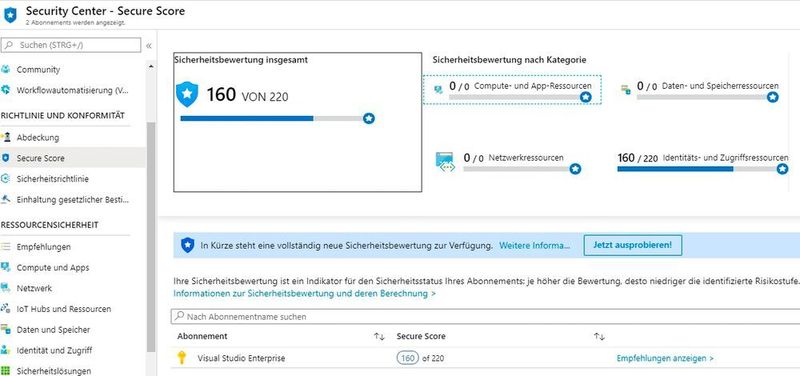The width and height of the screenshot is (800, 376).
Task: Open Community in the sidebar
Action: 38,69
